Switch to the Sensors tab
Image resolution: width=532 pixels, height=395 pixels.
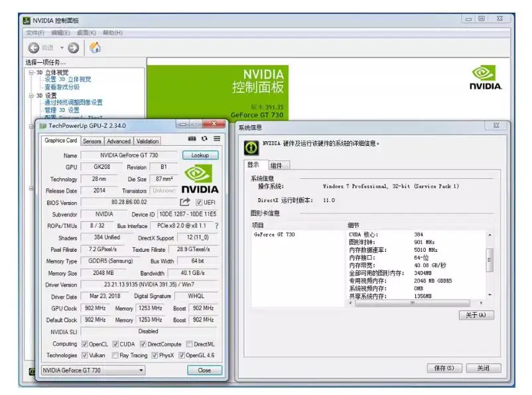(x=92, y=141)
